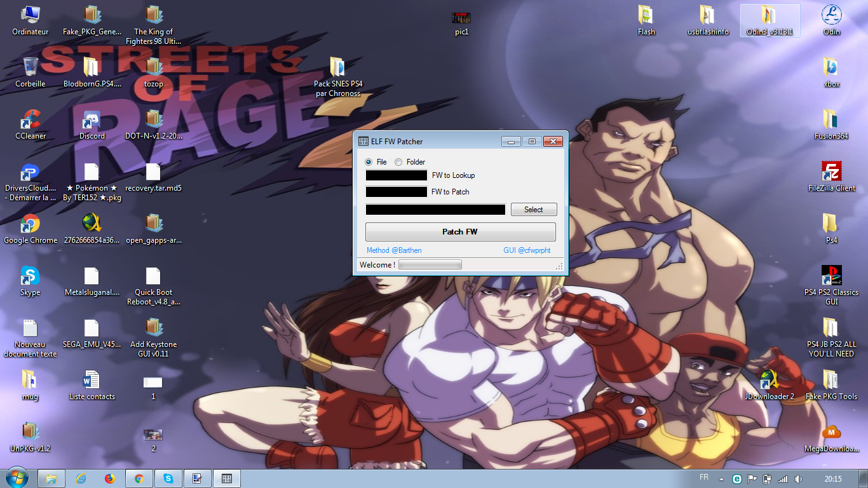Open Nouveau document texte file
This screenshot has height=488, width=868.
click(x=31, y=339)
